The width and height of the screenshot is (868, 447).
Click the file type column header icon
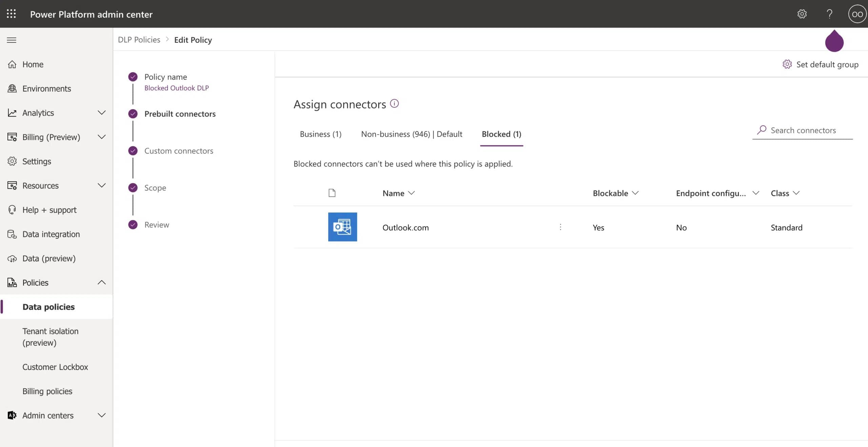coord(332,193)
